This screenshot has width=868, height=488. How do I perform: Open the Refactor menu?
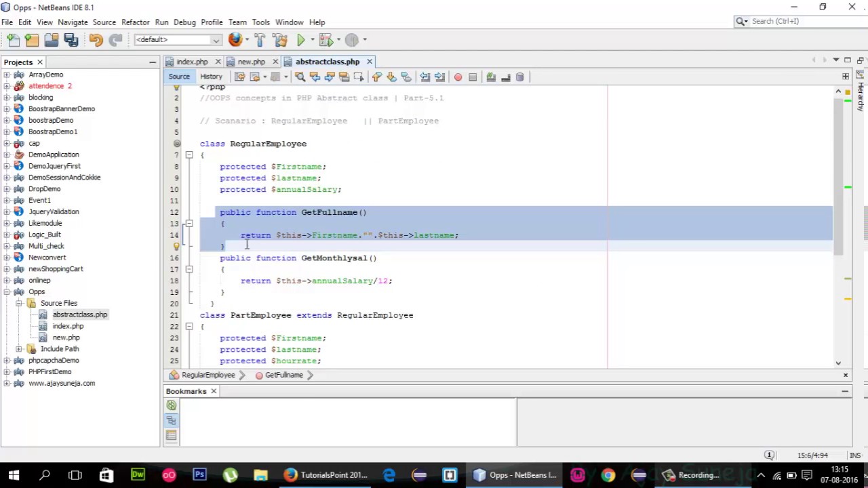[135, 22]
